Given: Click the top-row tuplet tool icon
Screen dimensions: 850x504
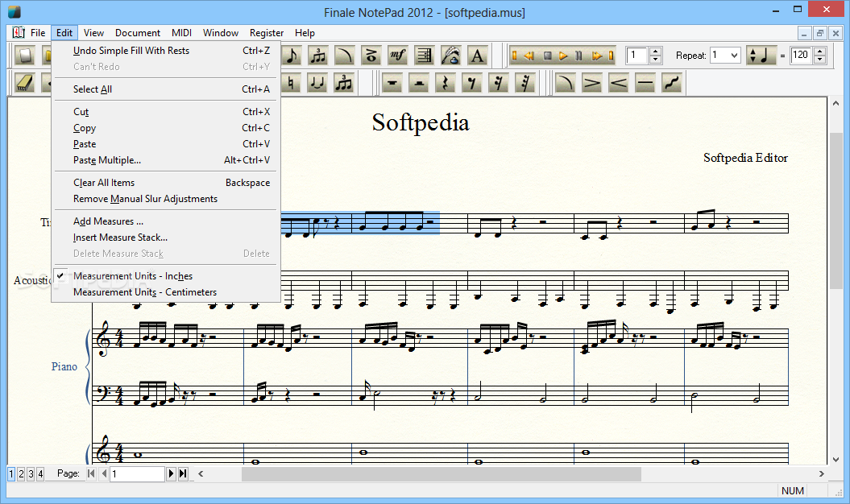Looking at the screenshot, I should point(317,56).
